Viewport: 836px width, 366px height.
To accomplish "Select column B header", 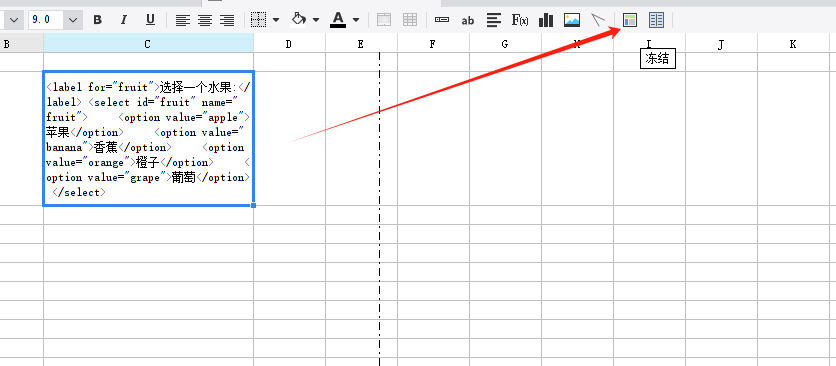I will [21, 44].
